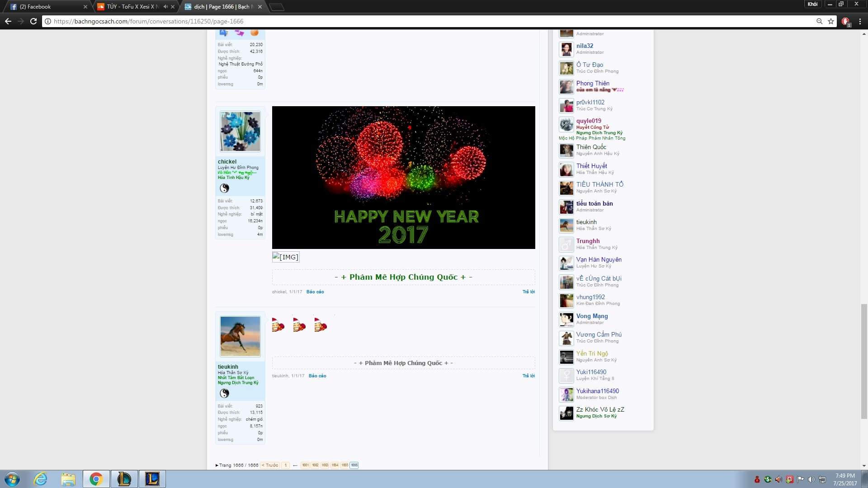Open Vong Mạng's profile in member list

coord(592,316)
